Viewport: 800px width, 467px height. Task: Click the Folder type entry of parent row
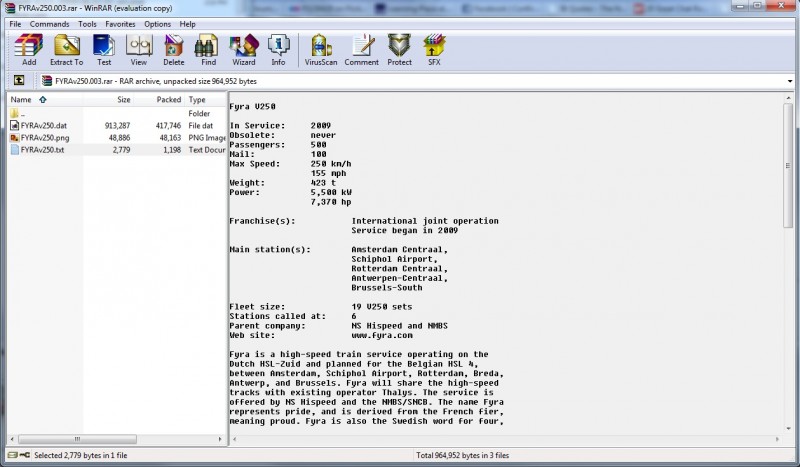click(199, 113)
